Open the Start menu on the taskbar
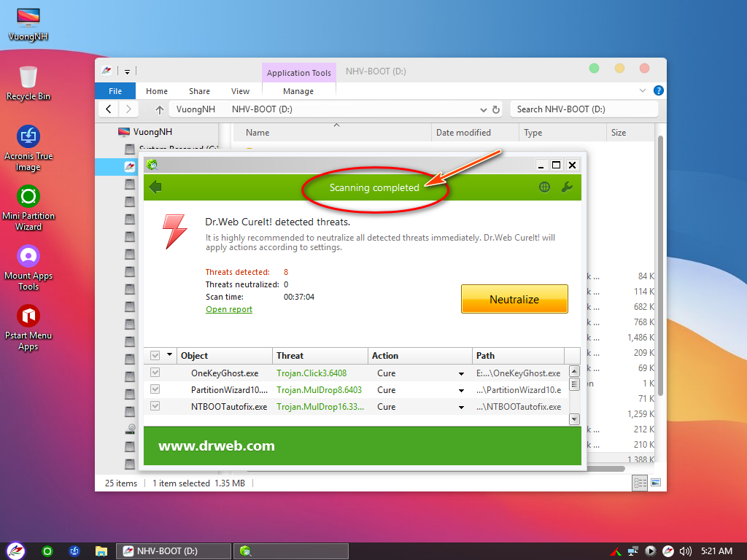 tap(16, 551)
